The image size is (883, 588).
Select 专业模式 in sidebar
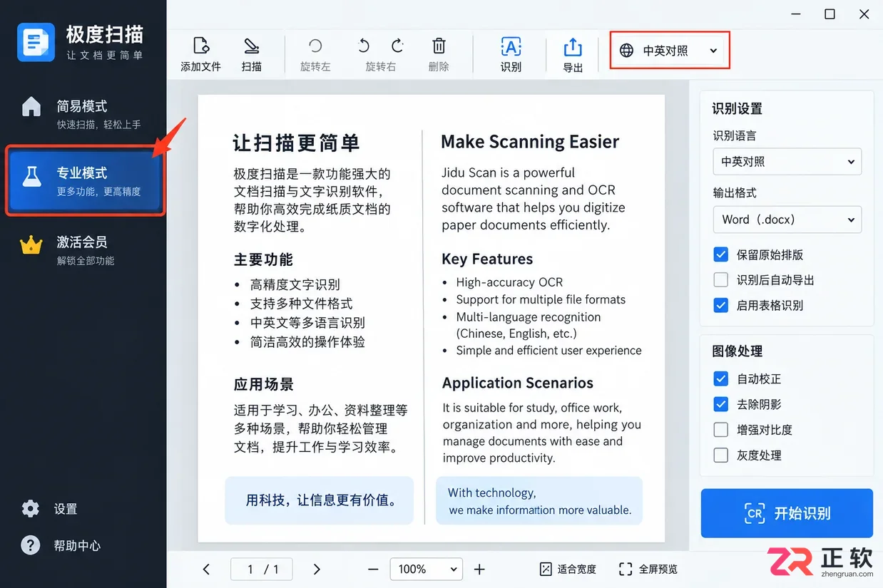point(85,181)
